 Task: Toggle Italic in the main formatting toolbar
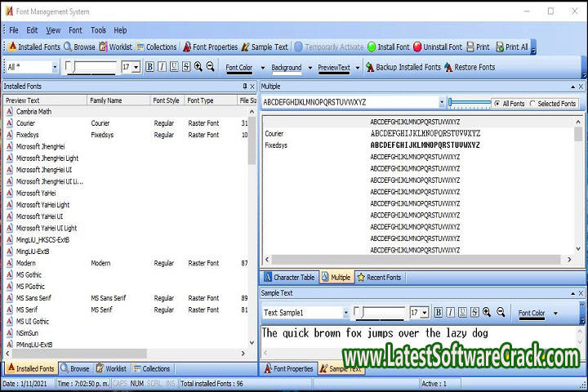[x=162, y=67]
